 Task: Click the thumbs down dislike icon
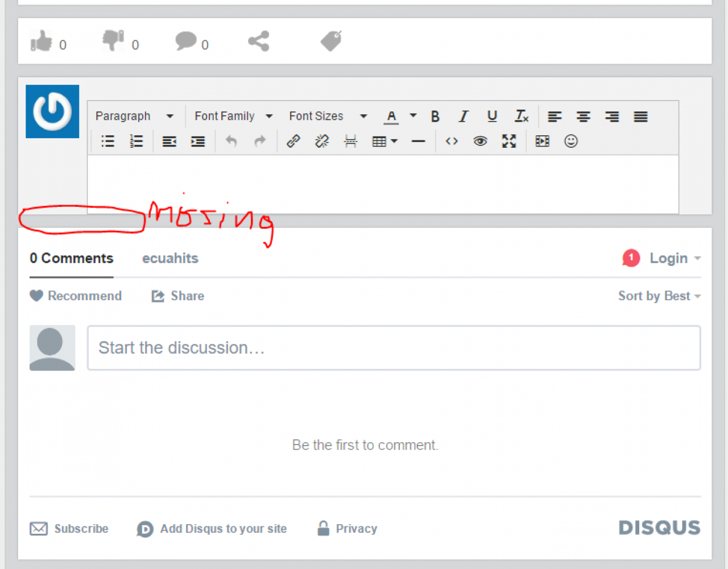click(113, 41)
